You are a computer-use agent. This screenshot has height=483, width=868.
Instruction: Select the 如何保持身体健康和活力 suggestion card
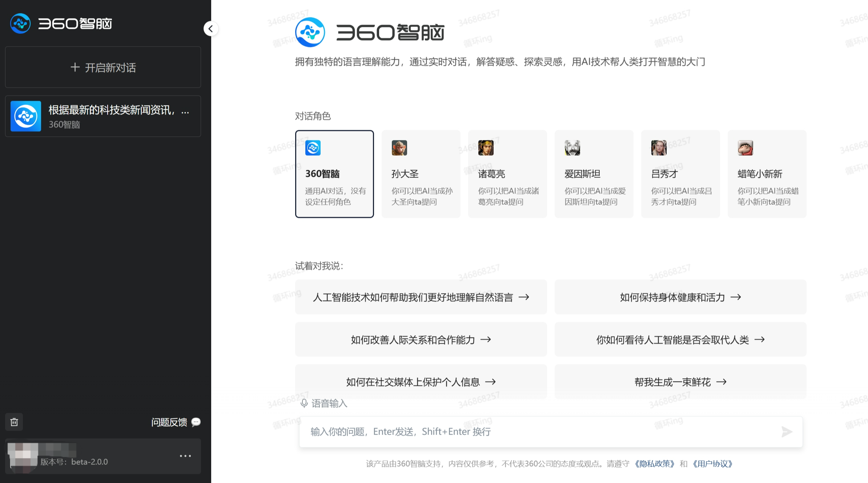680,297
